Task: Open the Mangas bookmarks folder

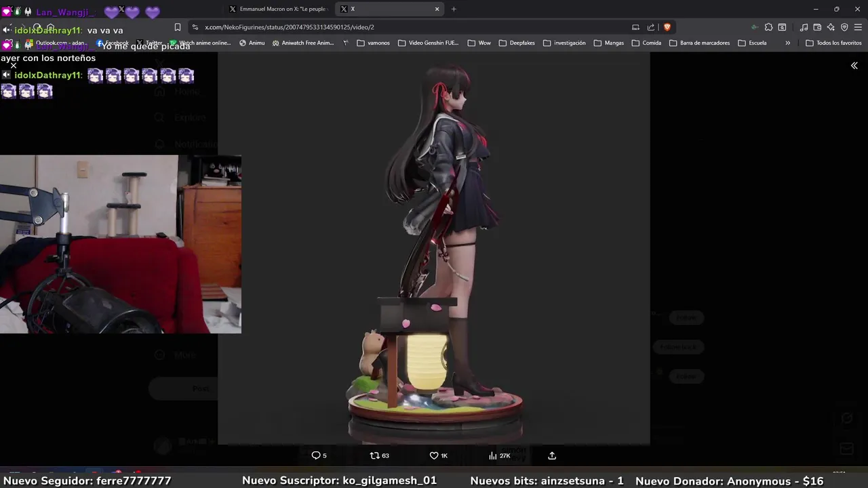Action: point(608,43)
